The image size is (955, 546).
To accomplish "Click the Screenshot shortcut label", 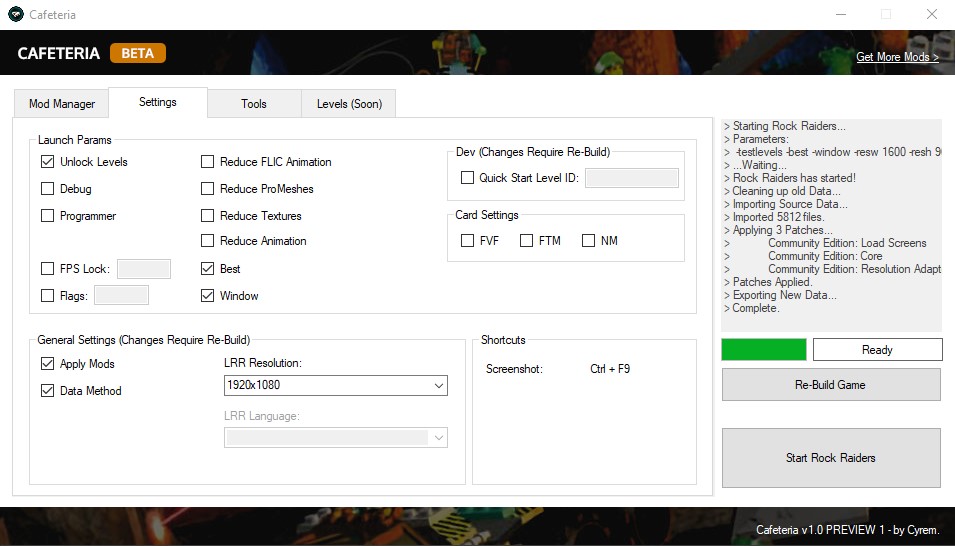I will pos(514,369).
